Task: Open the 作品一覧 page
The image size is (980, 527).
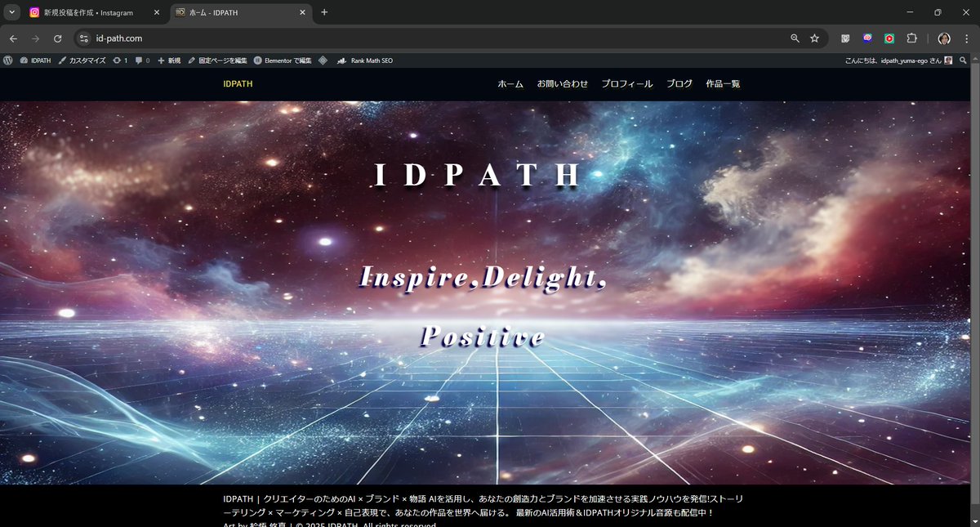Action: 723,83
